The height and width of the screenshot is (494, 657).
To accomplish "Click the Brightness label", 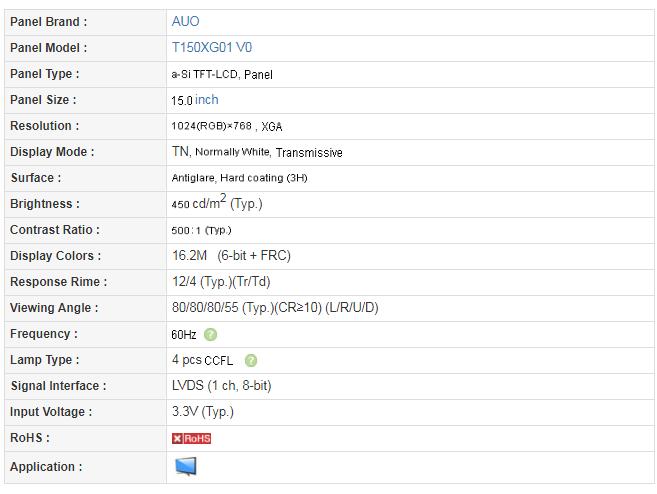I will click(x=45, y=204).
